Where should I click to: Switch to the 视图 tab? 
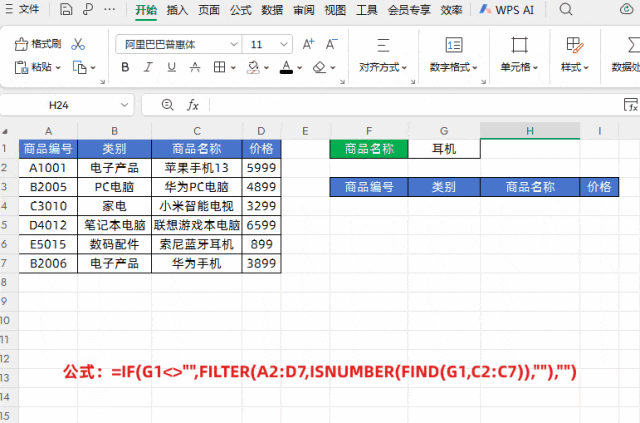[335, 10]
